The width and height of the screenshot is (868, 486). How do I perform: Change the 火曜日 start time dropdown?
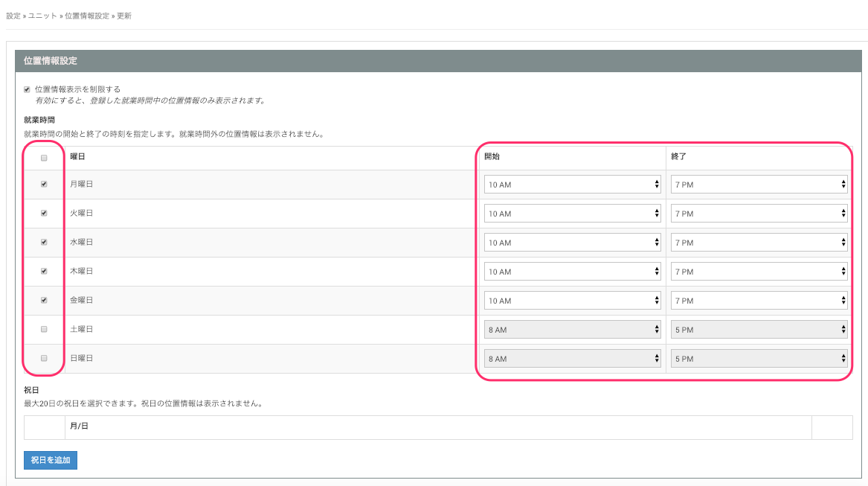572,214
